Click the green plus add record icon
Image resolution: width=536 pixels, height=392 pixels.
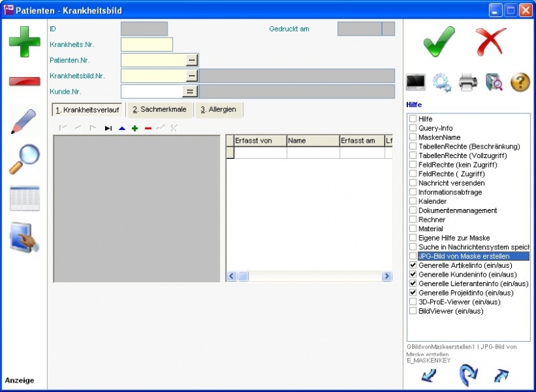click(x=24, y=42)
